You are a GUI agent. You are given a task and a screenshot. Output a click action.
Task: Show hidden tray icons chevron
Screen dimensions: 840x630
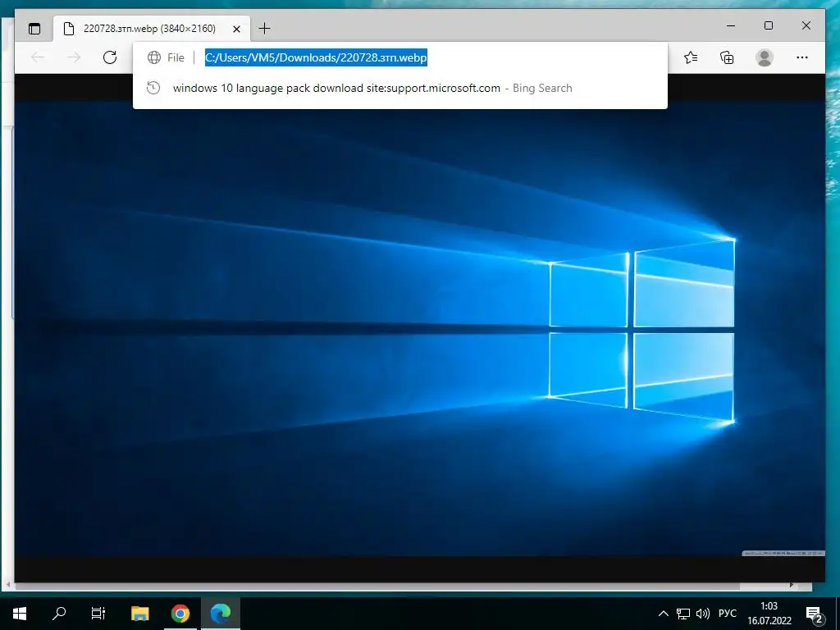[x=663, y=614]
